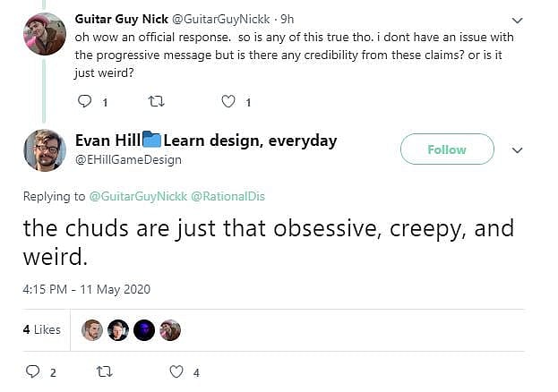The height and width of the screenshot is (392, 558).
Task: Open options chevron on Guitar Guy Nick's tweet
Action: [517, 20]
